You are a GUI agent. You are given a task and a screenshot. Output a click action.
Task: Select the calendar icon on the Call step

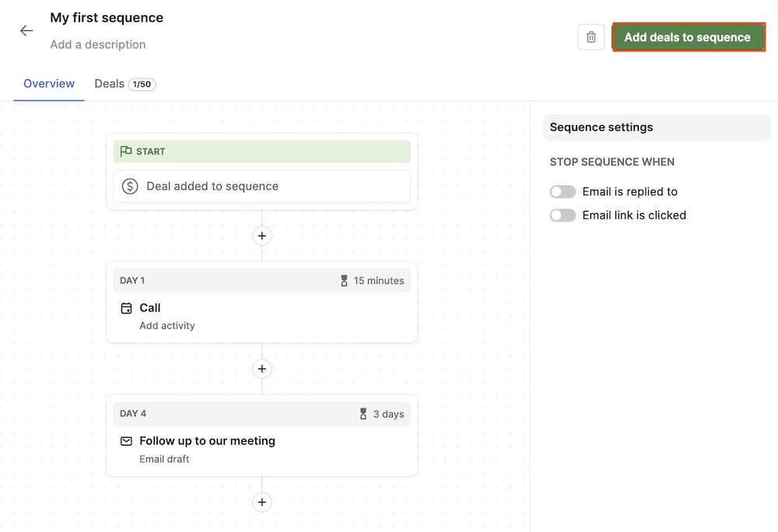tap(126, 308)
